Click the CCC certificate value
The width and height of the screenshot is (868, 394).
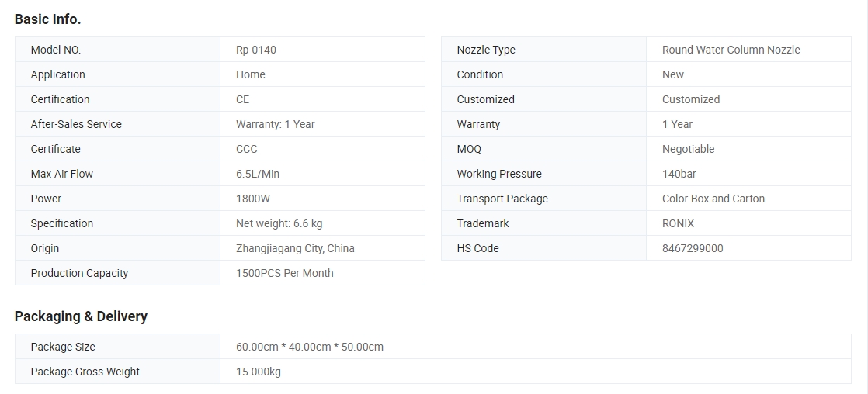[246, 149]
